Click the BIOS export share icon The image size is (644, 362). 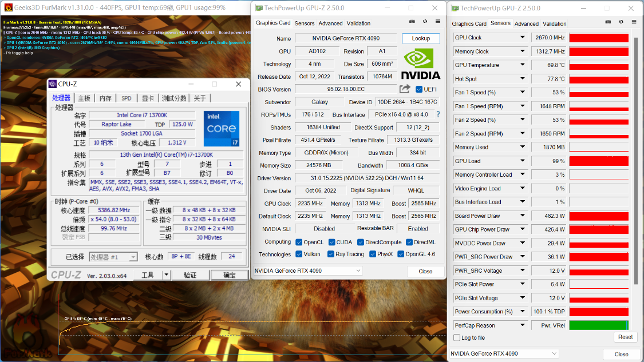tap(405, 89)
